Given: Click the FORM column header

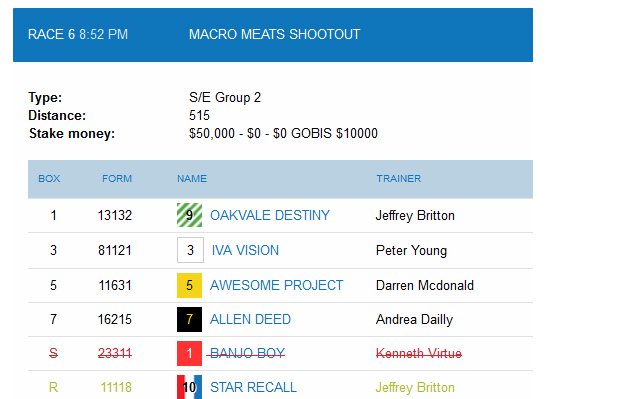Looking at the screenshot, I should pos(117,179).
